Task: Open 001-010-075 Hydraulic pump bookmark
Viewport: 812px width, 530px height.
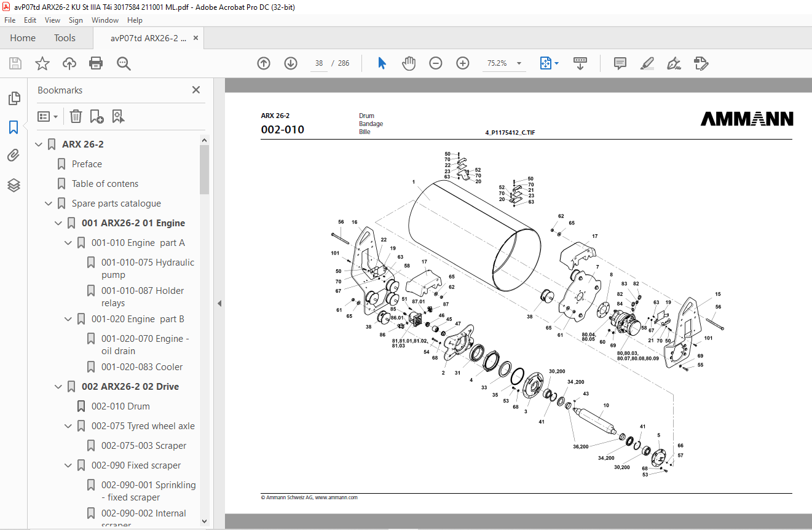Action: click(x=148, y=269)
